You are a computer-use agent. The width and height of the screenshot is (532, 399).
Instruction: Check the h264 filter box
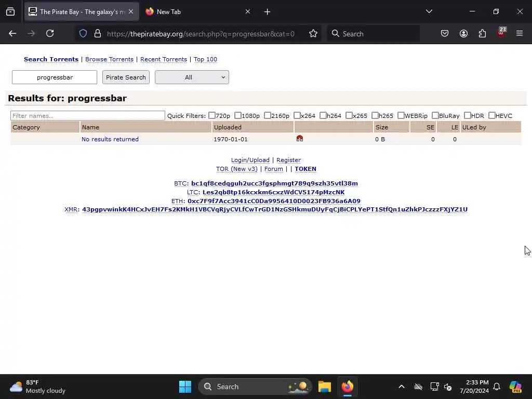point(323,116)
